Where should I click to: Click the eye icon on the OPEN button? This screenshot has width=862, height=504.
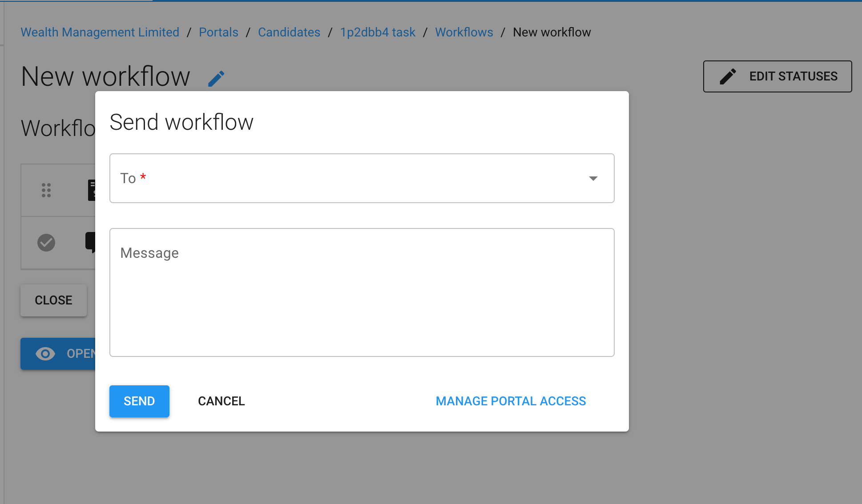(x=45, y=353)
